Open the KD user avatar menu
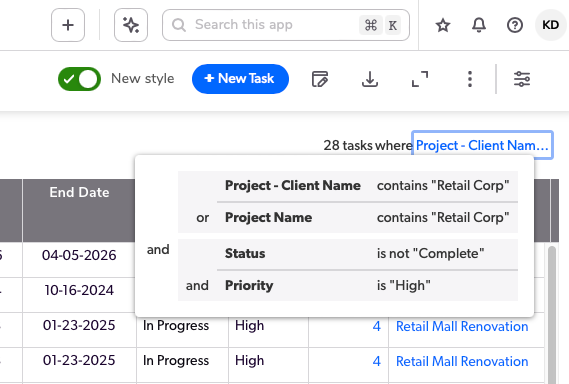This screenshot has width=569, height=384. (x=550, y=25)
